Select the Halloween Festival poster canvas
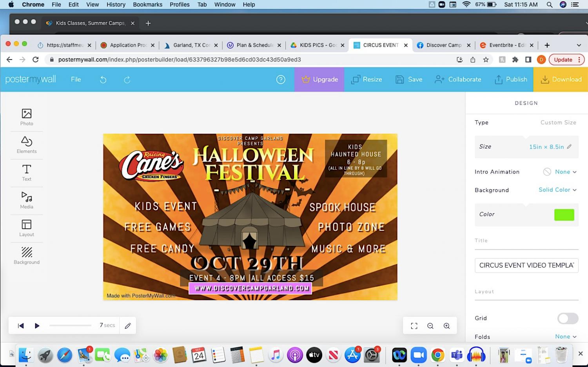 [250, 217]
